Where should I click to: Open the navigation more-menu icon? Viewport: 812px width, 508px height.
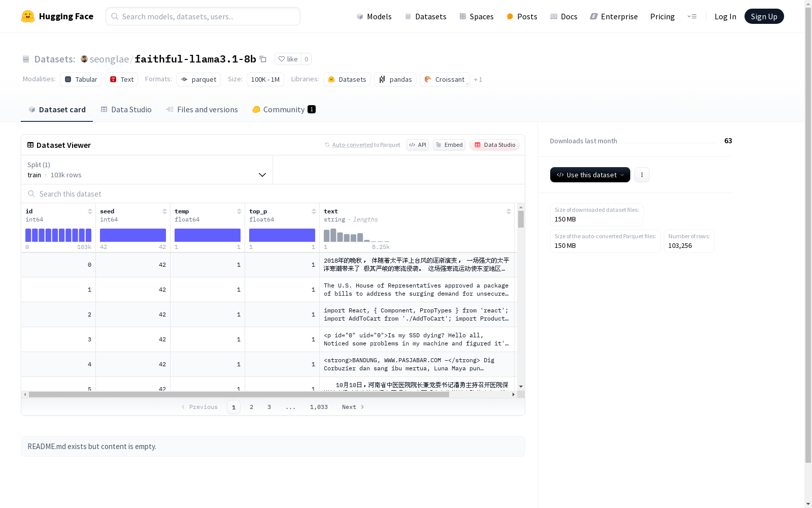692,16
